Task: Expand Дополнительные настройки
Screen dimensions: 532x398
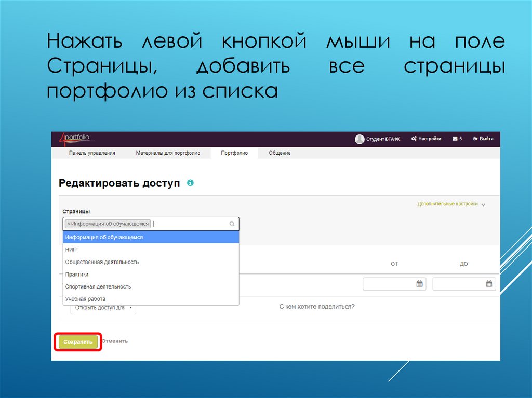Action: click(x=451, y=204)
